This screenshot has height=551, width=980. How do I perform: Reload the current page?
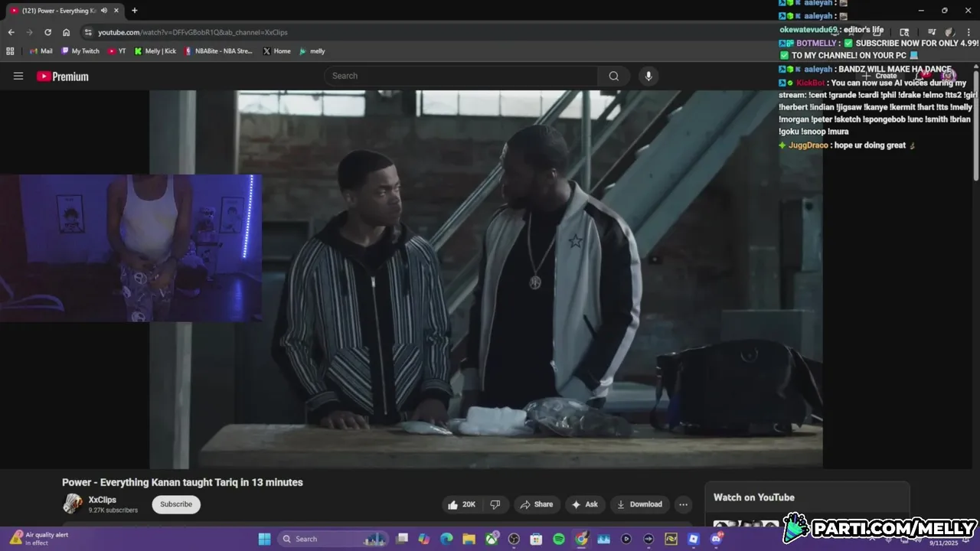47,32
